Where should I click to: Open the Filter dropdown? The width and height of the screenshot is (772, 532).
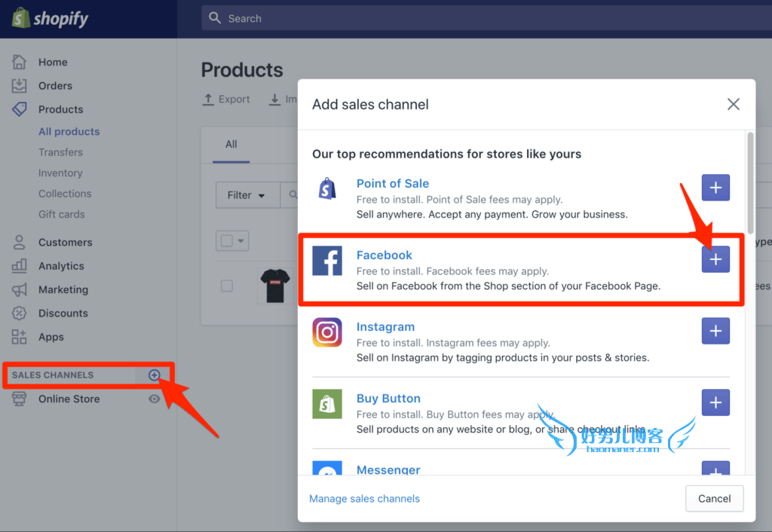247,195
